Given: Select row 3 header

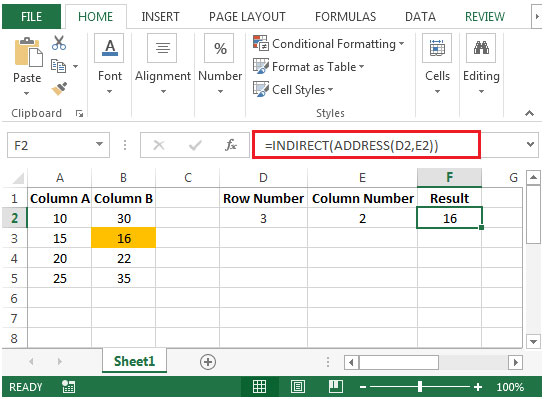Looking at the screenshot, I should (14, 239).
